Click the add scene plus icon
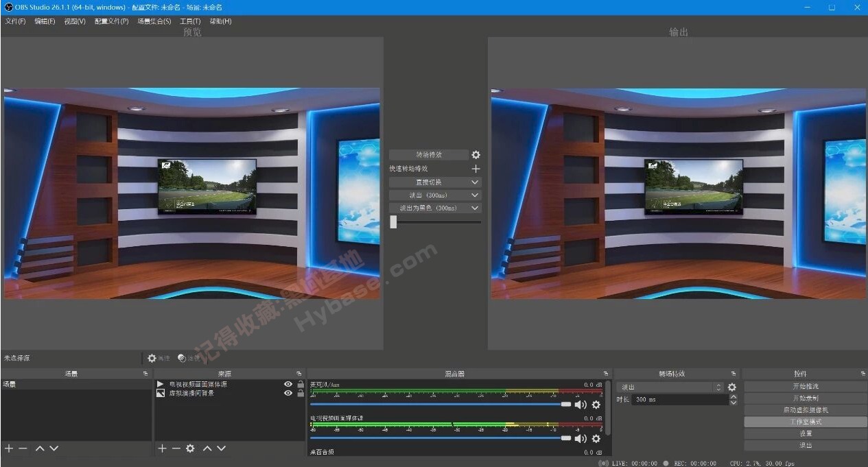 coord(8,448)
